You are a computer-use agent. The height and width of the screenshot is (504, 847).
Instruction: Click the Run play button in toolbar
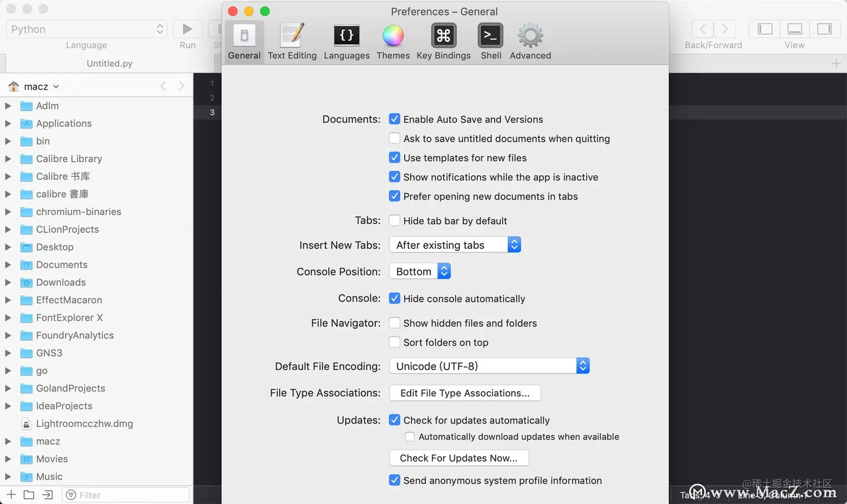[188, 29]
